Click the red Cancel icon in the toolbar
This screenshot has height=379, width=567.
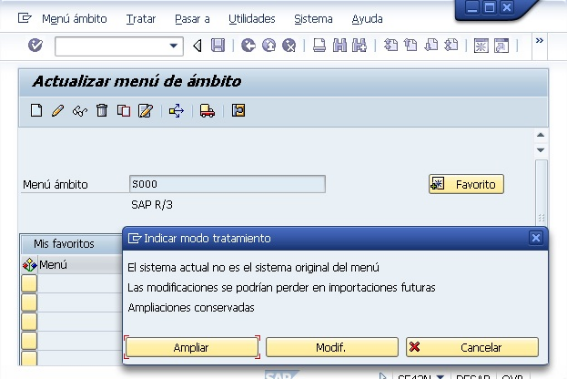[x=289, y=46]
